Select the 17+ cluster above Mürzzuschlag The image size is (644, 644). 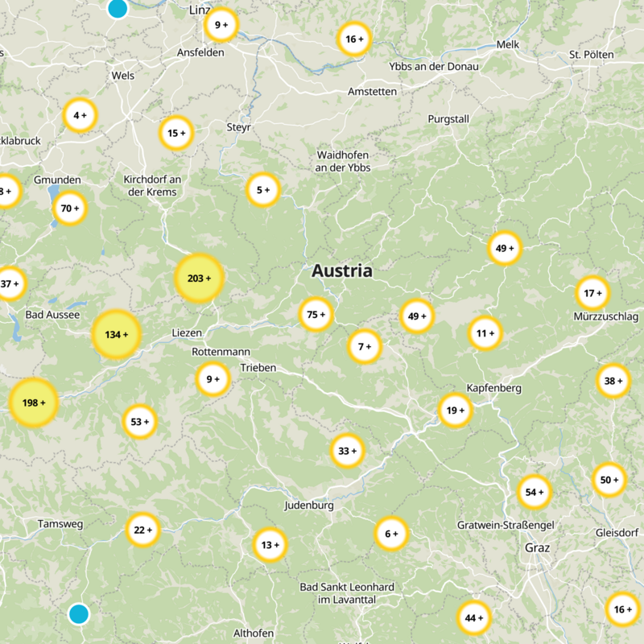[x=593, y=292]
